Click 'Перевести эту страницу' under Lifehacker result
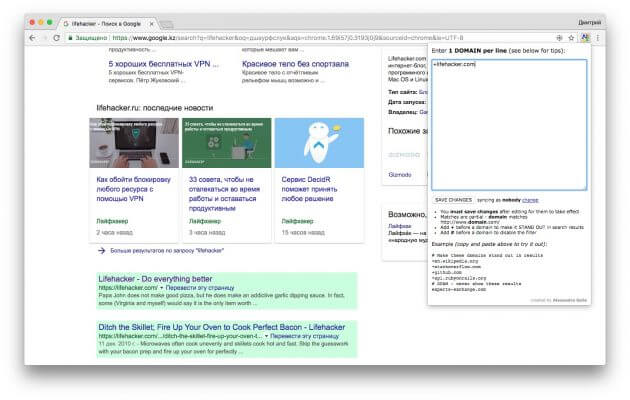630x400 pixels. (200, 288)
